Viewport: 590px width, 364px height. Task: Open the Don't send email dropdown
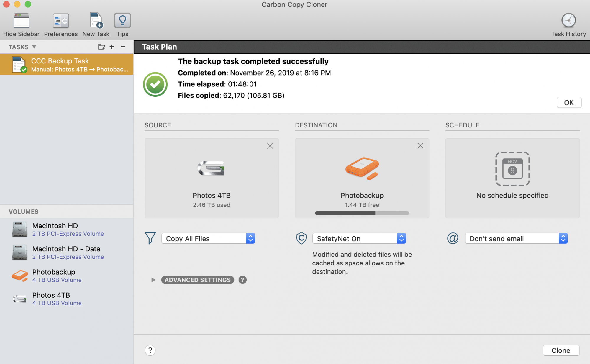(x=516, y=238)
